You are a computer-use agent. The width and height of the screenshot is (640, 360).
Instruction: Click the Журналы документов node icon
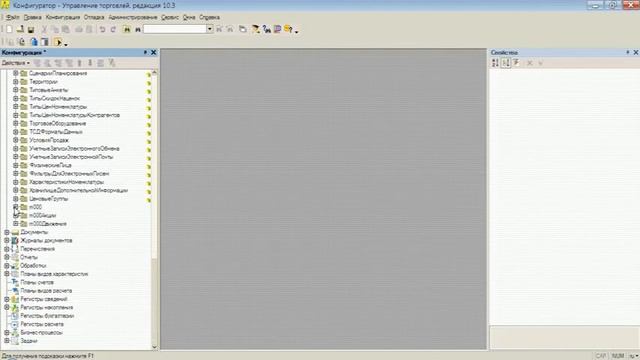point(15,240)
